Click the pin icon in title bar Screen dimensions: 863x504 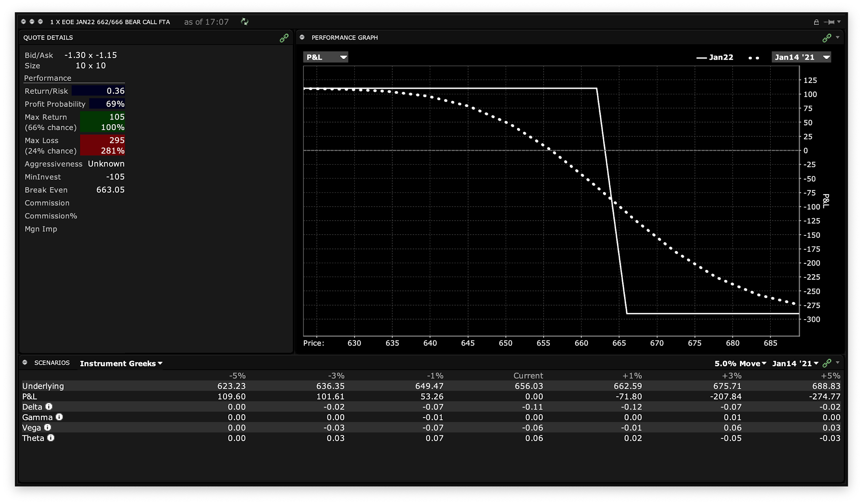[829, 22]
